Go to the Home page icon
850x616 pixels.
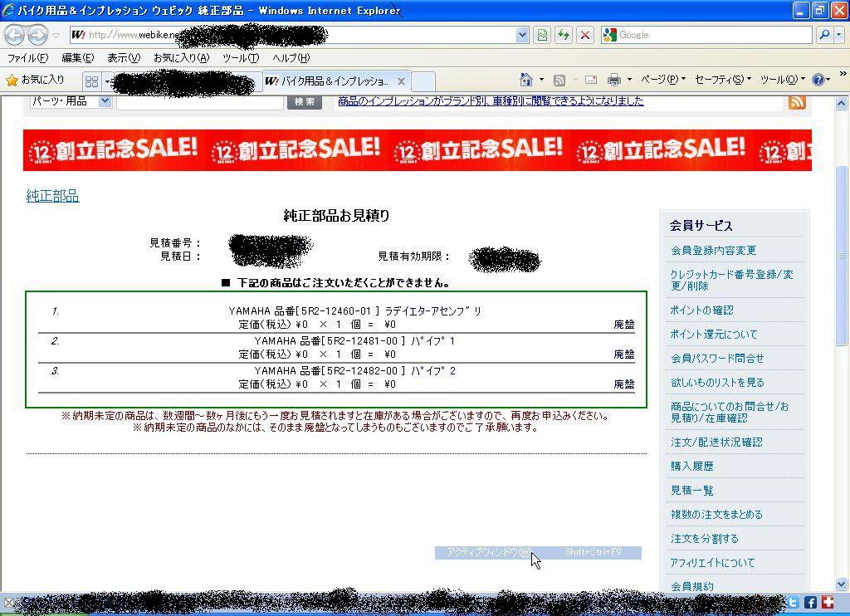[525, 81]
